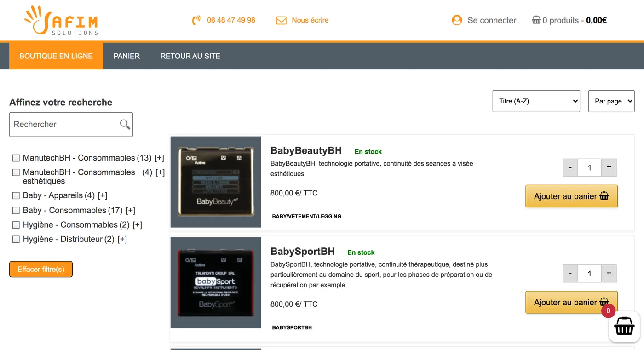
Task: Add BabySportBH to the panier
Action: [x=571, y=302]
